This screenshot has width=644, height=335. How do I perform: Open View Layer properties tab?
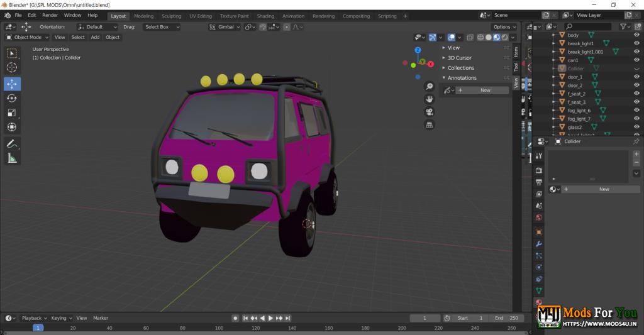coord(539,194)
